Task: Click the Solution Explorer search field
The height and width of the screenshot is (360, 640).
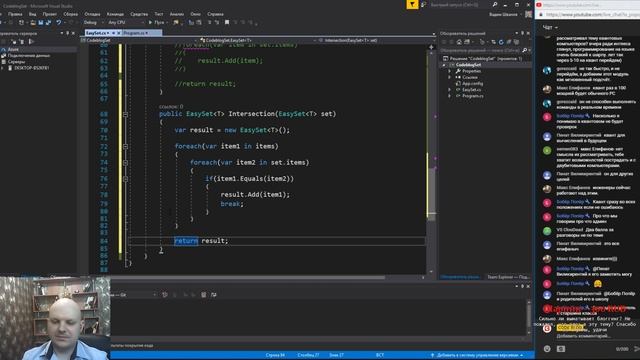Action: click(480, 50)
